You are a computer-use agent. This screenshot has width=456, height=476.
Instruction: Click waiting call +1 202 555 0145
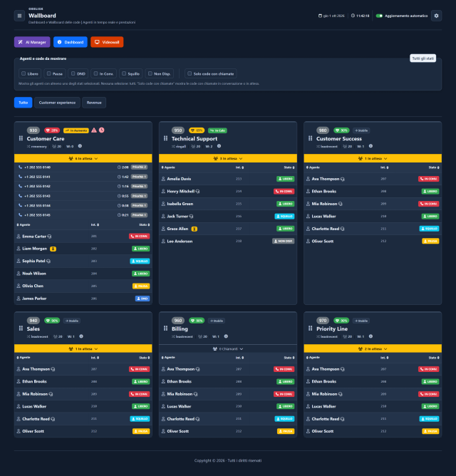click(x=83, y=215)
